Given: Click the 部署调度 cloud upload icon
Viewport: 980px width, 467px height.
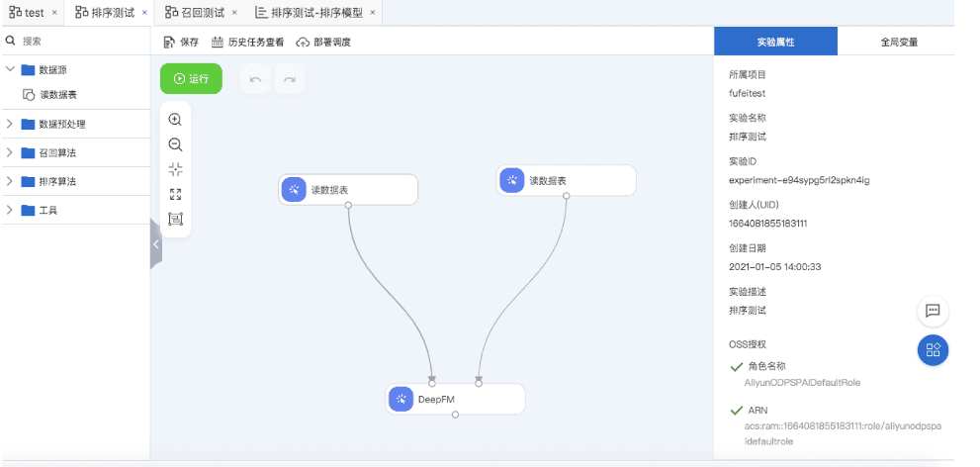Looking at the screenshot, I should 304,42.
